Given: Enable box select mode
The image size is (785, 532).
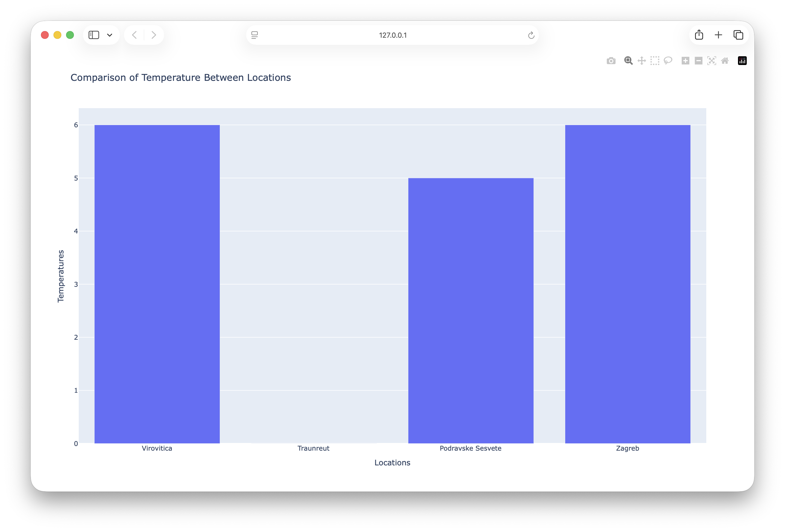Looking at the screenshot, I should click(655, 61).
